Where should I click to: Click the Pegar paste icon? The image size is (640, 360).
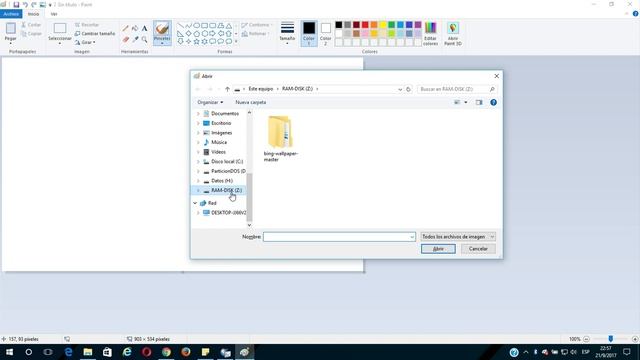click(11, 29)
